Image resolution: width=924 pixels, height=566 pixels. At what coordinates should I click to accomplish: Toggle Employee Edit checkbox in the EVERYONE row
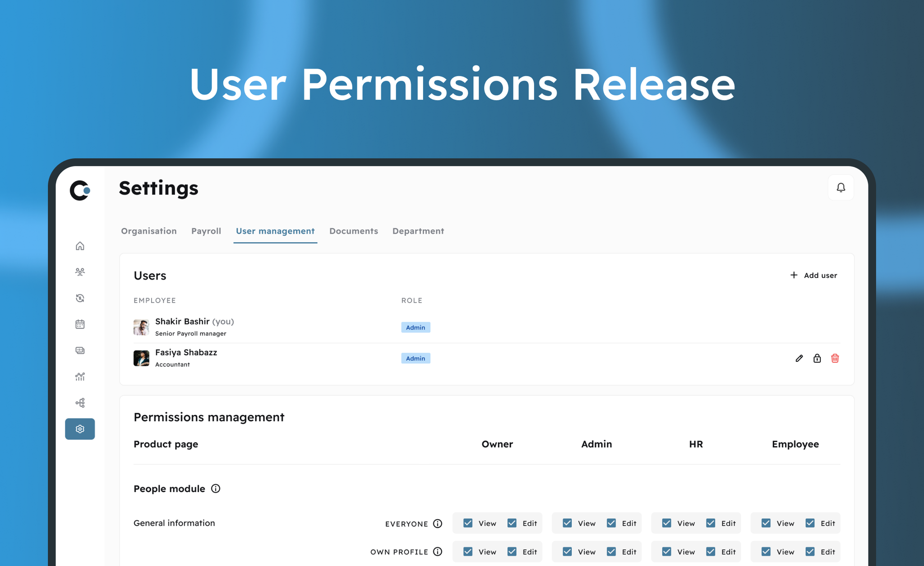point(810,523)
